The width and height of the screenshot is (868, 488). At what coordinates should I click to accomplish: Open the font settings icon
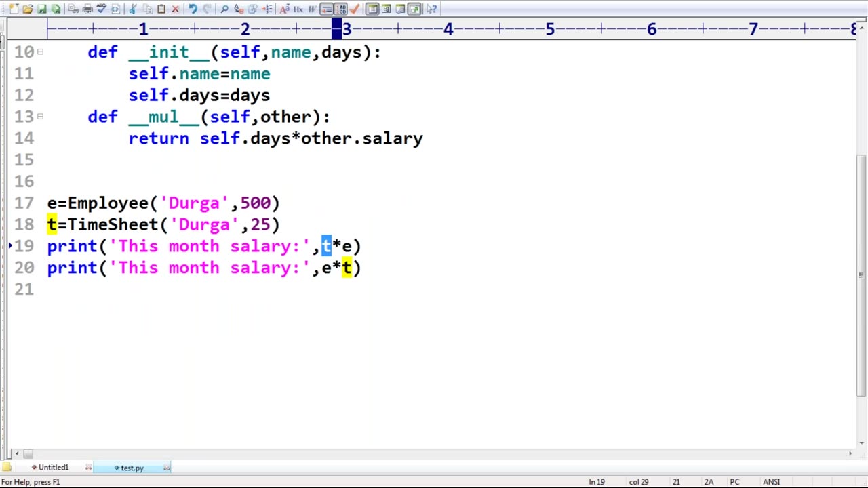point(284,9)
